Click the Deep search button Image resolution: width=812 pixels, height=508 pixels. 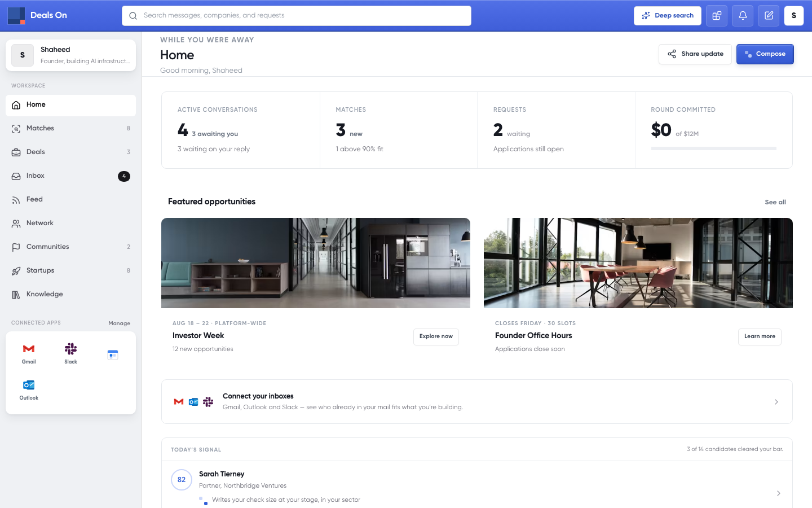coord(668,16)
